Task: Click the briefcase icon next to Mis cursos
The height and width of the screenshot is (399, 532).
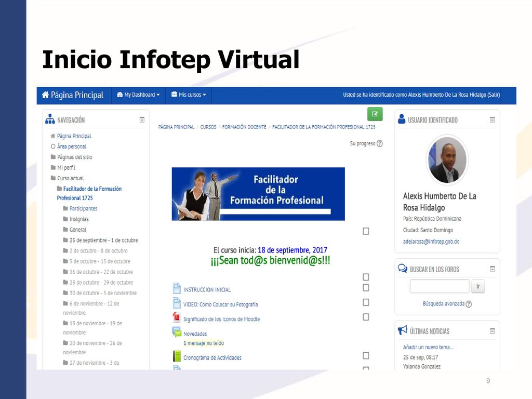Action: [174, 94]
